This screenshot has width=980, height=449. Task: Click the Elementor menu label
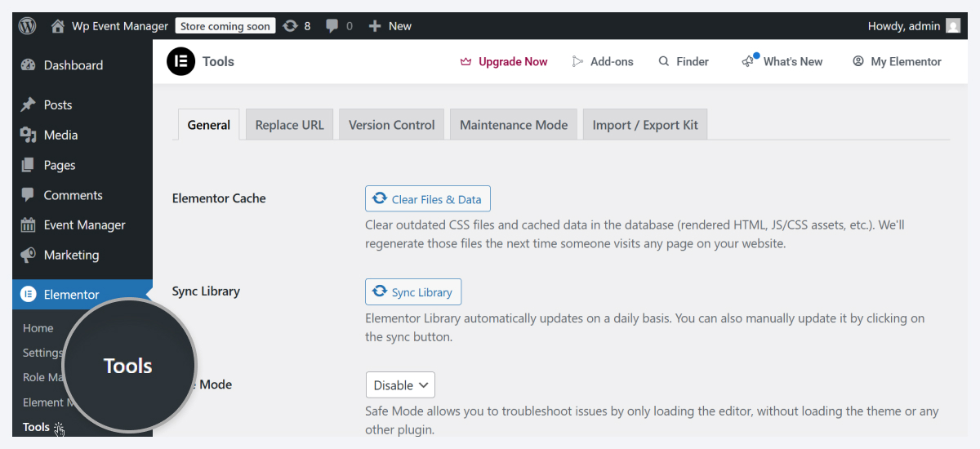[72, 295]
